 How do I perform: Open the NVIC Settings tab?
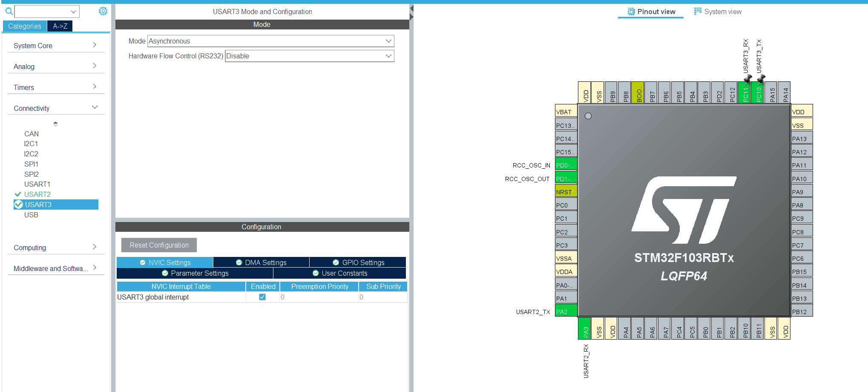tap(165, 262)
